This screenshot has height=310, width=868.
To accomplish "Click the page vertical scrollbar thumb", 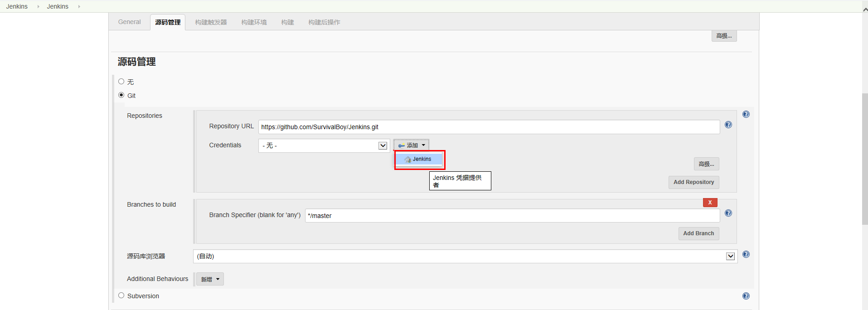I will tap(865, 159).
